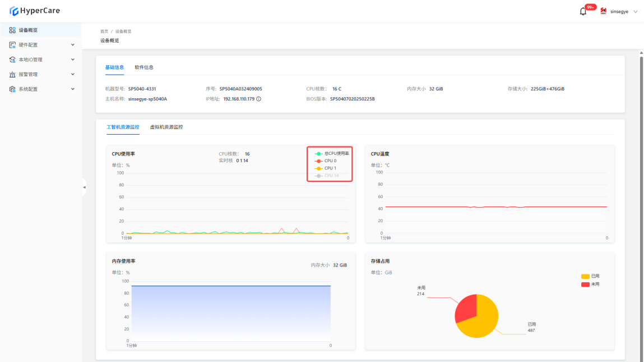This screenshot has width=644, height=362.
Task: Expand the 硬件配置 menu chevron
Action: point(73,45)
